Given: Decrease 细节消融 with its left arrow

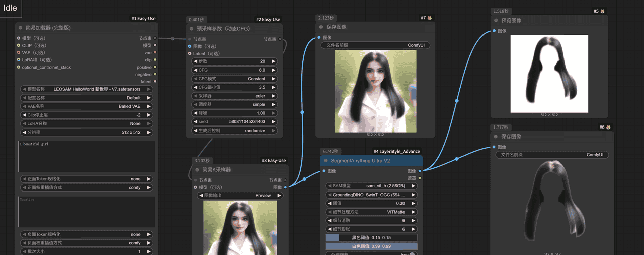Looking at the screenshot, I should 330,221.
